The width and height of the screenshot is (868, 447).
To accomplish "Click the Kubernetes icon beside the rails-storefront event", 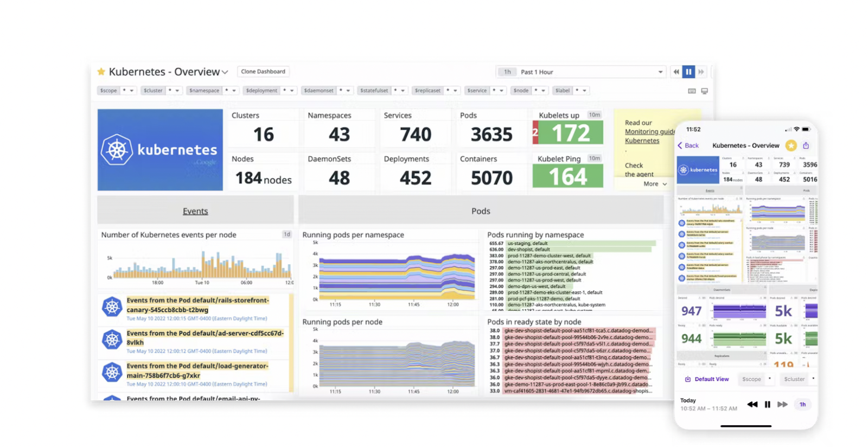I will click(112, 307).
